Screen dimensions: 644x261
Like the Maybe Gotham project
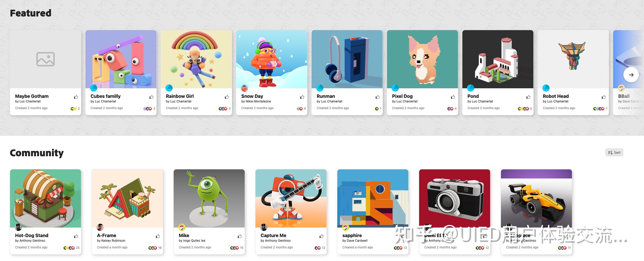click(x=76, y=97)
